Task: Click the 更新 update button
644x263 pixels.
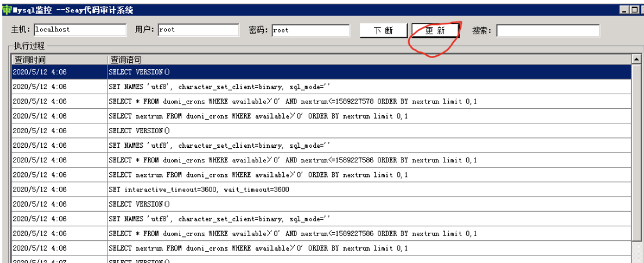Action: click(435, 30)
